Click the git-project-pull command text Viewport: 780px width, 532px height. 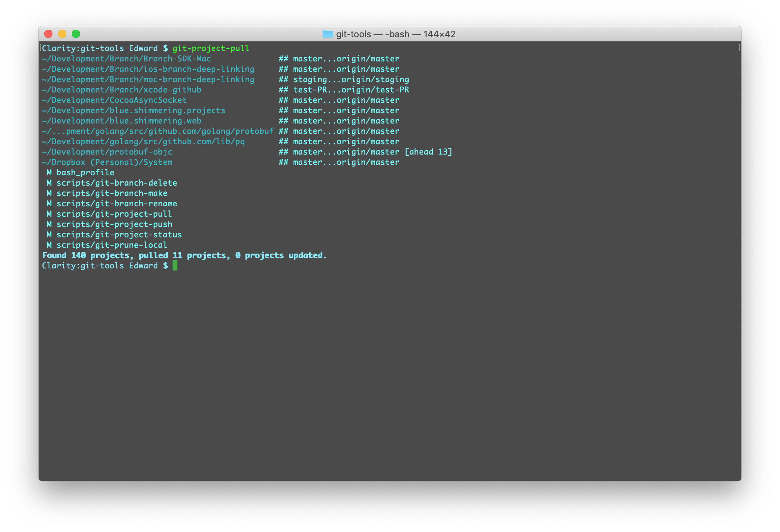[x=211, y=48]
